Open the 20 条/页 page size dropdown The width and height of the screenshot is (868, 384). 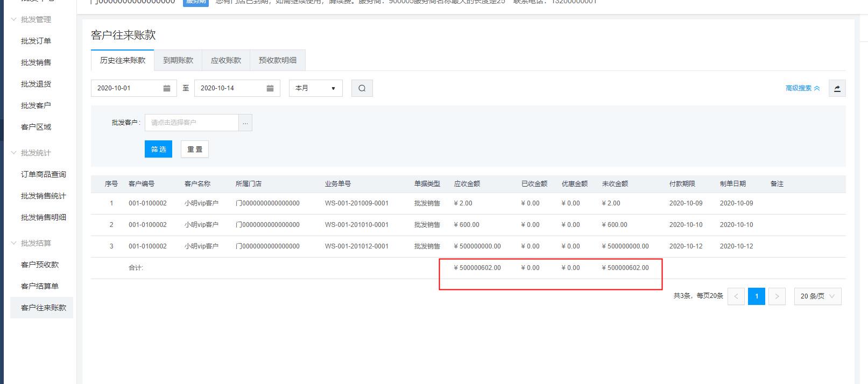point(817,296)
